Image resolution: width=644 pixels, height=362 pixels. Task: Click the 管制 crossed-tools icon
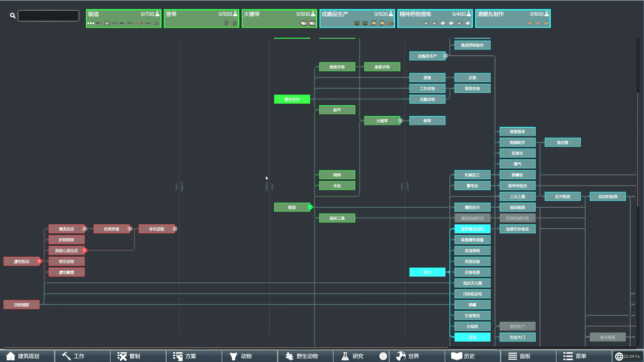point(122,356)
